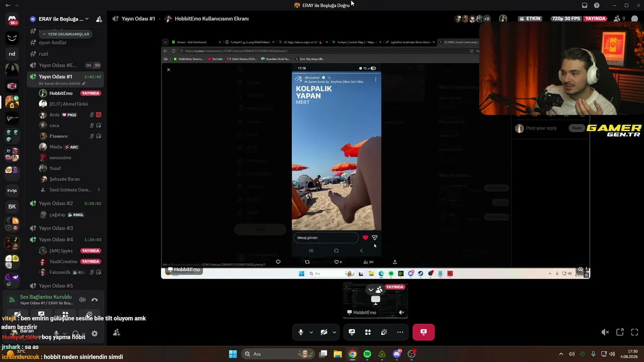Open the 720p 30 FPS stream quality menu

click(566, 19)
